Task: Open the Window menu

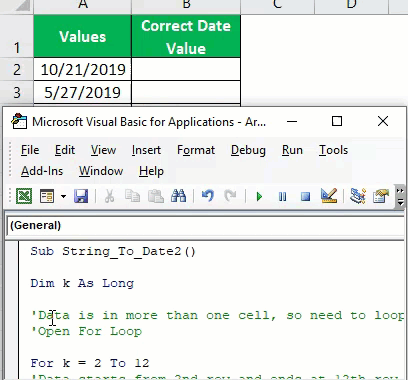Action: coord(101,171)
